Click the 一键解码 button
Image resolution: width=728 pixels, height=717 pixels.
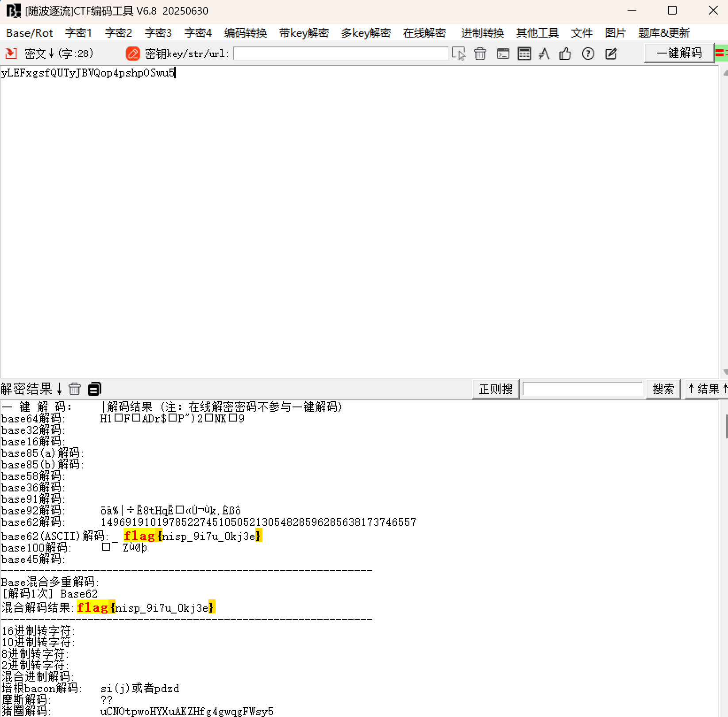(x=679, y=53)
